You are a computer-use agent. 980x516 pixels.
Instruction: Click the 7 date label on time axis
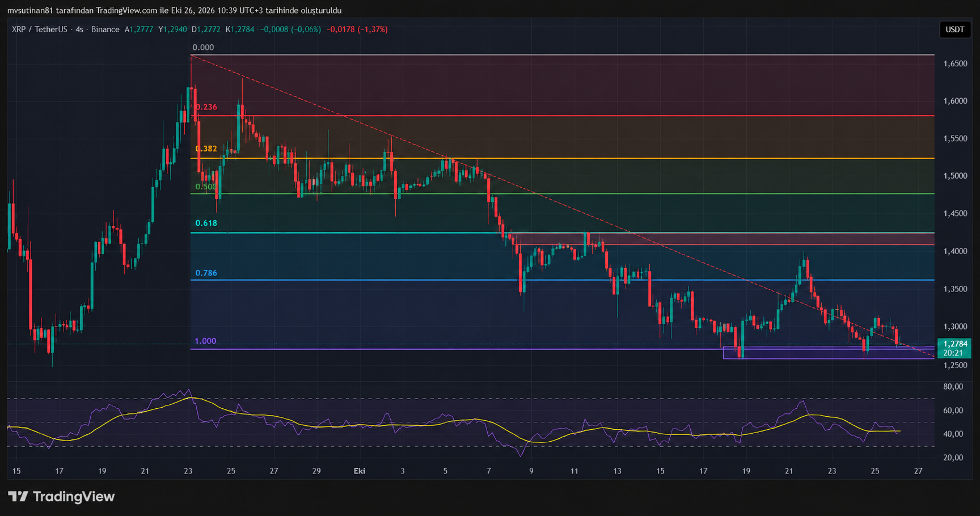pyautogui.click(x=488, y=471)
